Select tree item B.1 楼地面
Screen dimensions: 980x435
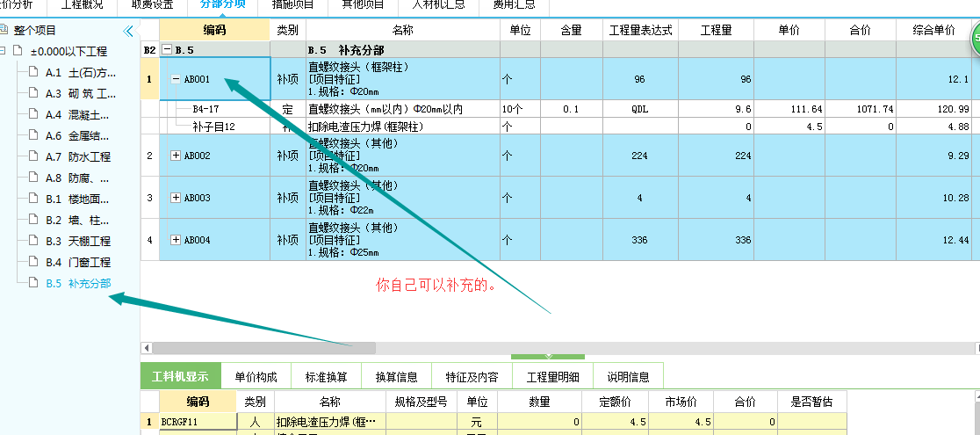tap(77, 199)
